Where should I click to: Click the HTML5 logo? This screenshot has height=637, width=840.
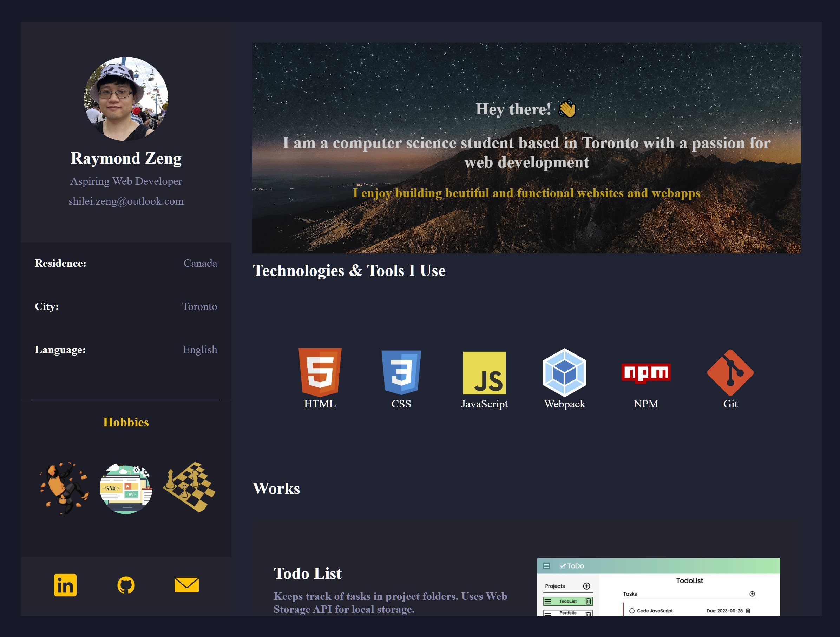coord(320,372)
